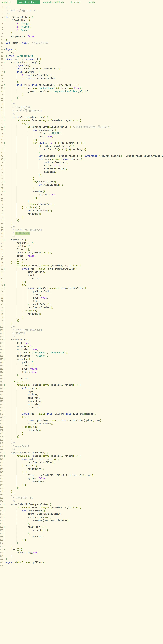Click "let _down = null;" statement

click(17, 43)
